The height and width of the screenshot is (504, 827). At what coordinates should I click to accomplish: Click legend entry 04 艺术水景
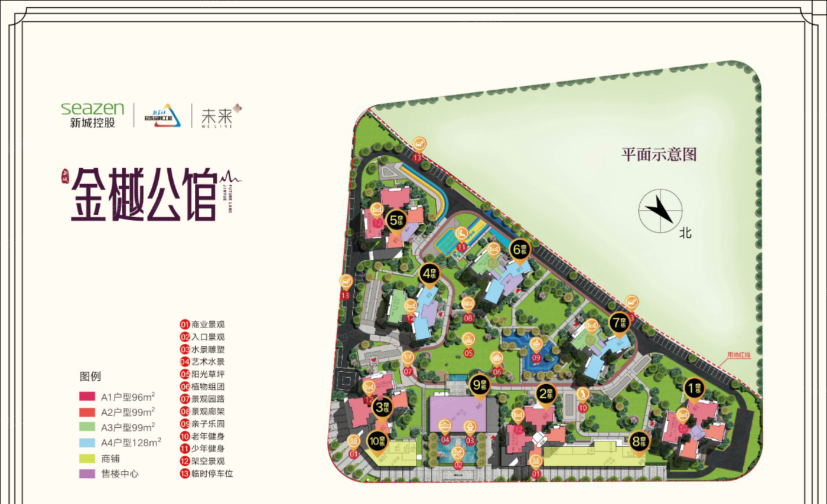tap(203, 362)
